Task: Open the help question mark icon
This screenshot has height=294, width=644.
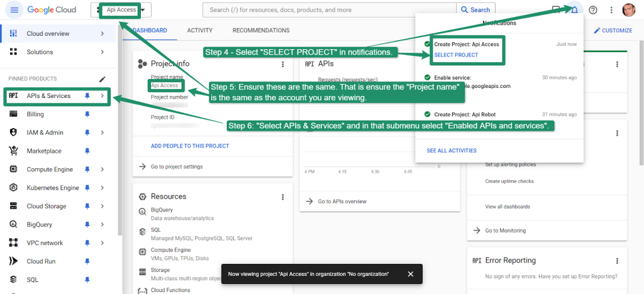Action: (592, 10)
